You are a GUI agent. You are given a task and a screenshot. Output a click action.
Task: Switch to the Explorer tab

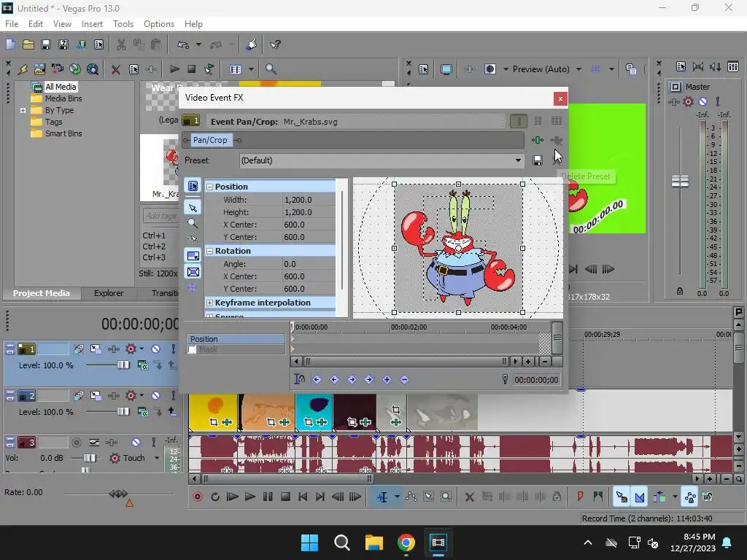[109, 293]
